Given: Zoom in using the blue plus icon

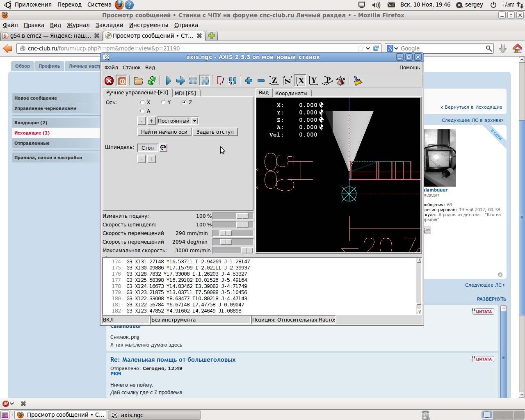Looking at the screenshot, I should tap(249, 81).
